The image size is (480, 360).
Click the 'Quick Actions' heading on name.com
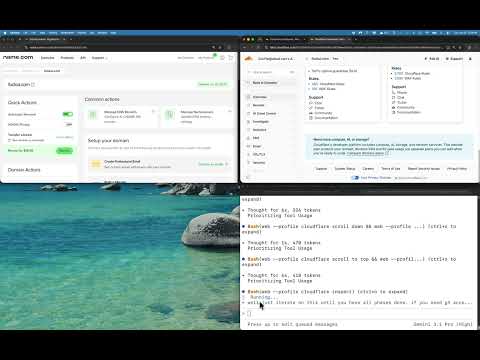click(x=22, y=103)
